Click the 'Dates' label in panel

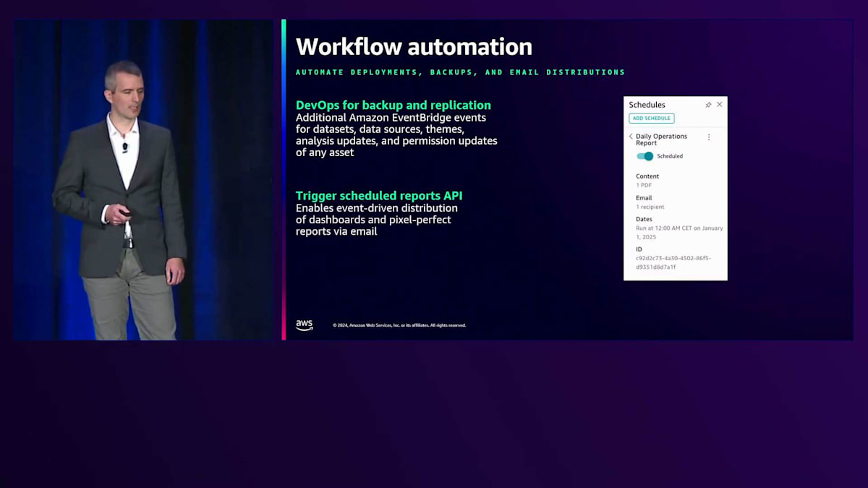(644, 219)
